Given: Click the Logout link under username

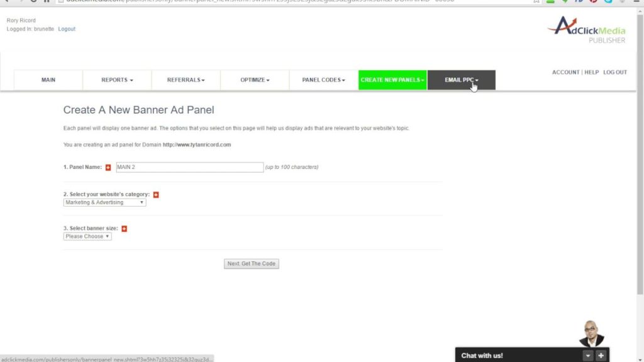Looking at the screenshot, I should [x=67, y=29].
